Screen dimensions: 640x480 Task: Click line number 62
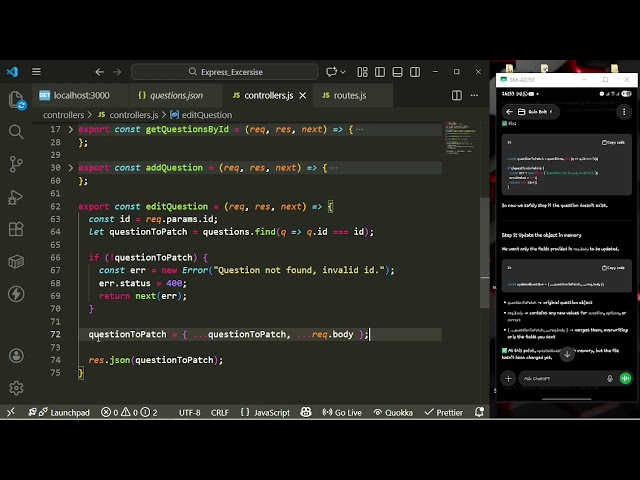55,207
